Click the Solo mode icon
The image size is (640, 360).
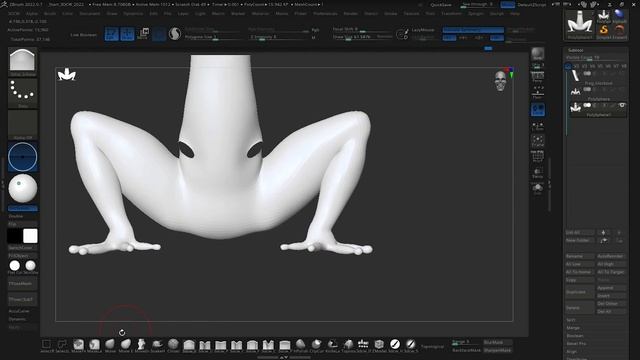[x=538, y=189]
